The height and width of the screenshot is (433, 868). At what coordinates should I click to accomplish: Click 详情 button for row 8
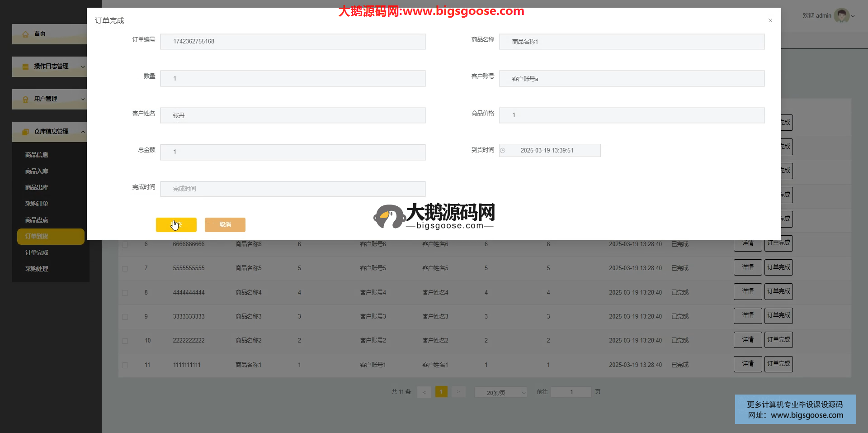pos(747,291)
